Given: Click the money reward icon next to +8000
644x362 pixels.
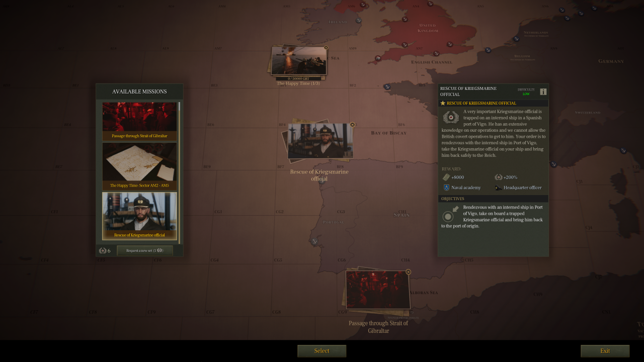Looking at the screenshot, I should coord(446,177).
